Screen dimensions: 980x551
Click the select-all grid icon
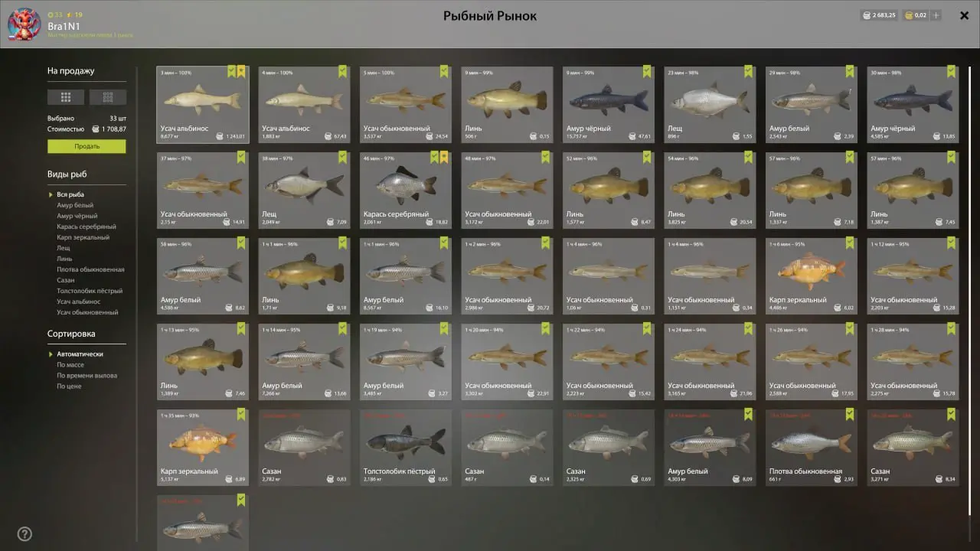click(x=66, y=97)
